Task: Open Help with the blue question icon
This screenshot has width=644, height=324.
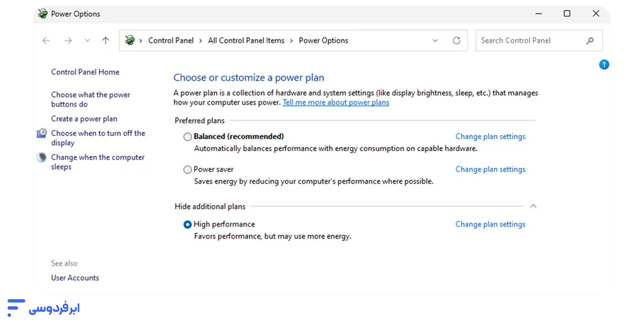Action: (x=604, y=64)
